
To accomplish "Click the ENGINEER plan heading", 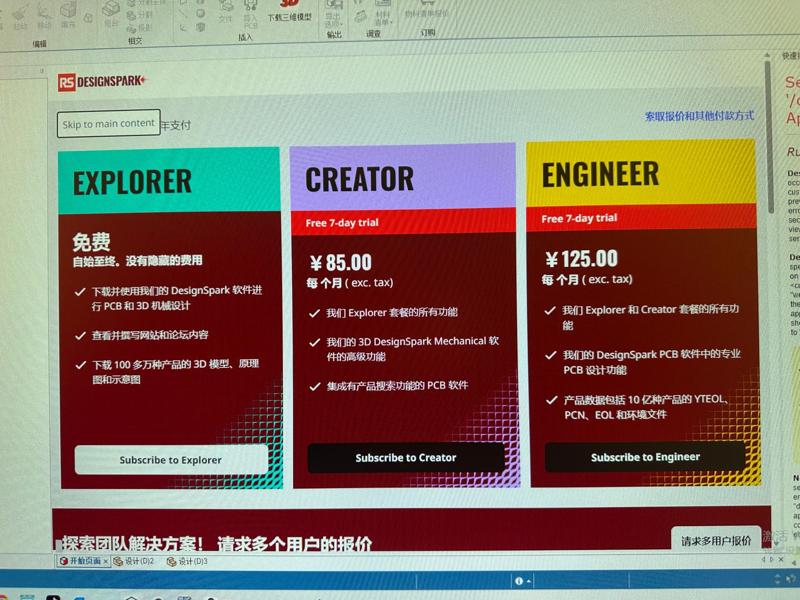I will [x=600, y=174].
